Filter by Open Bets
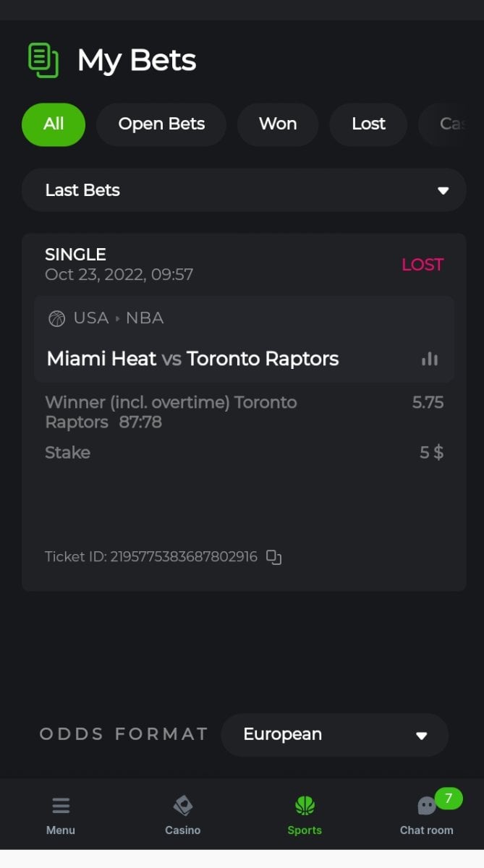Image resolution: width=484 pixels, height=868 pixels. [x=161, y=124]
